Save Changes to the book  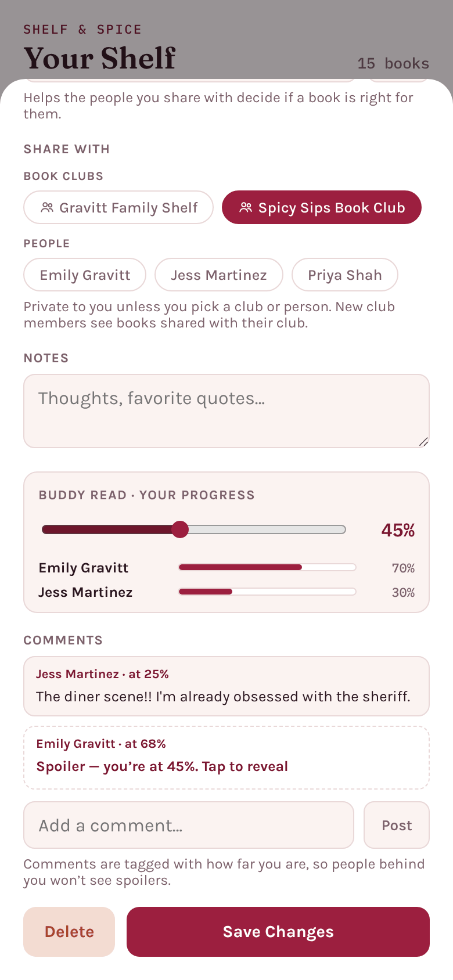pyautogui.click(x=278, y=932)
